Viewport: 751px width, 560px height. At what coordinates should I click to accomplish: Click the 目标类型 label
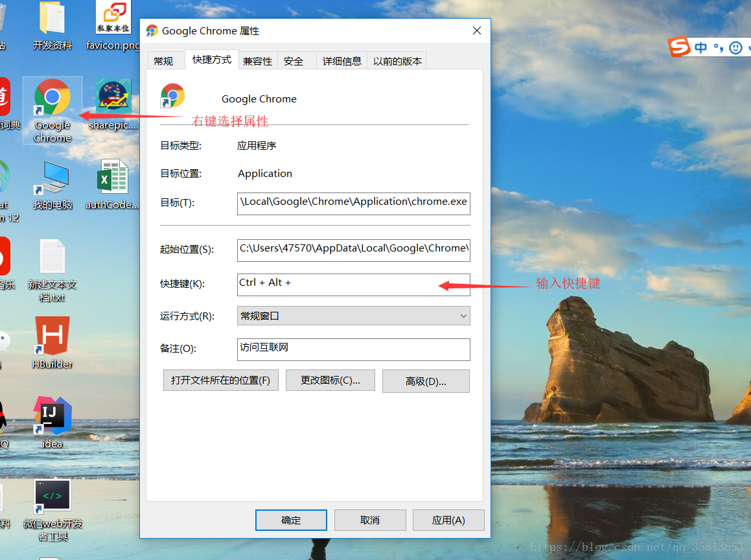click(181, 146)
